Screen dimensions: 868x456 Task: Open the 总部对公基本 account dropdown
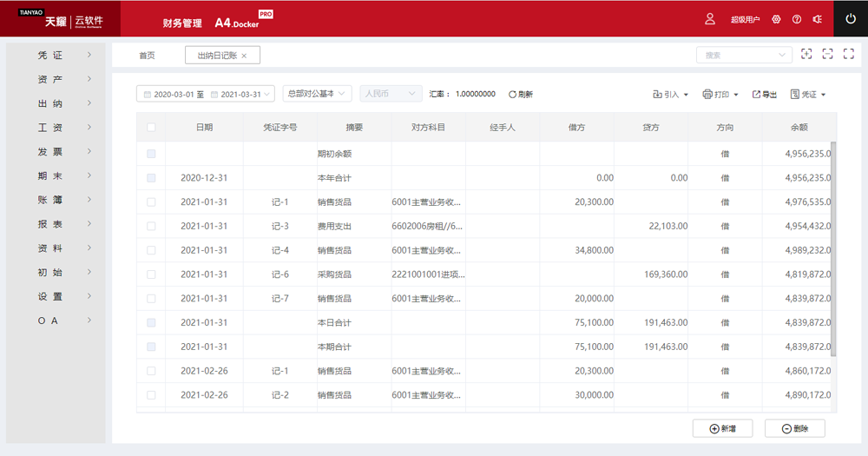317,94
